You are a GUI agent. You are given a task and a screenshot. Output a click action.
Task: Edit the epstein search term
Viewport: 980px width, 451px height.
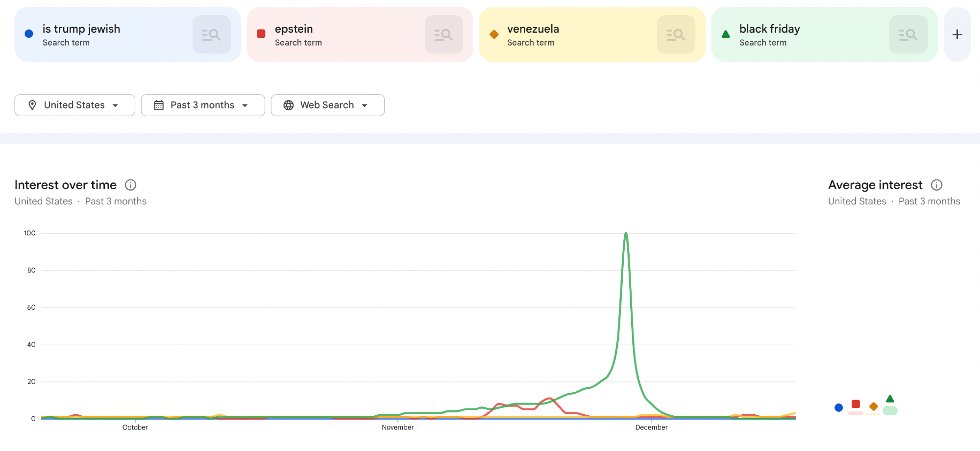click(294, 29)
